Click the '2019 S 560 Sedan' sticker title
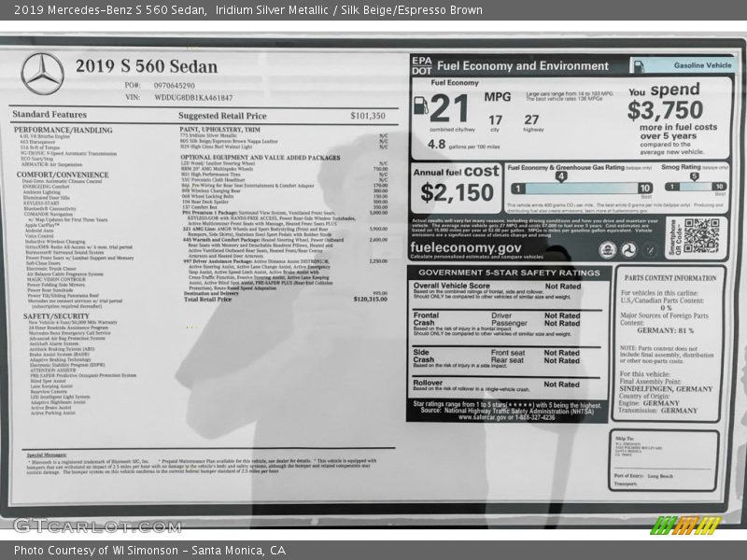Screen dimensions: 747x560 pos(147,66)
